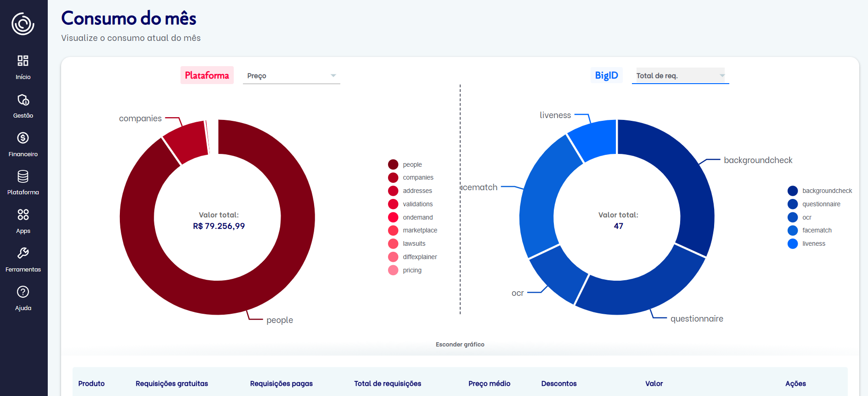Toggle liveness in BigID legend

(x=806, y=243)
